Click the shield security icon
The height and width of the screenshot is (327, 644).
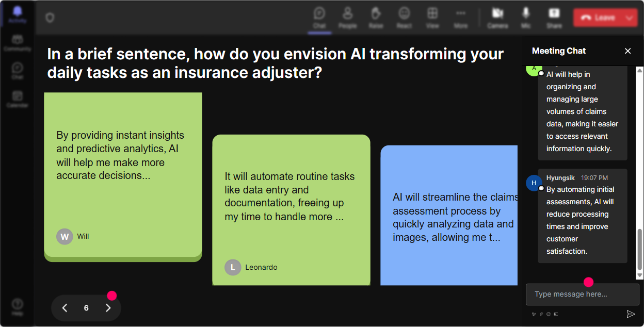[x=50, y=18]
